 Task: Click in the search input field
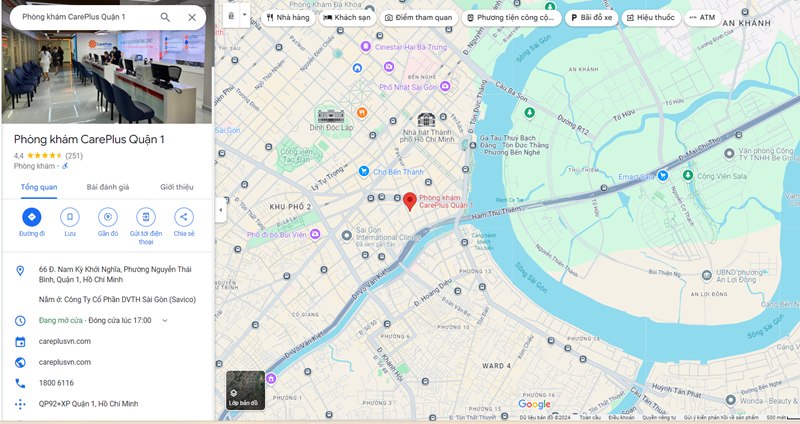(x=85, y=17)
